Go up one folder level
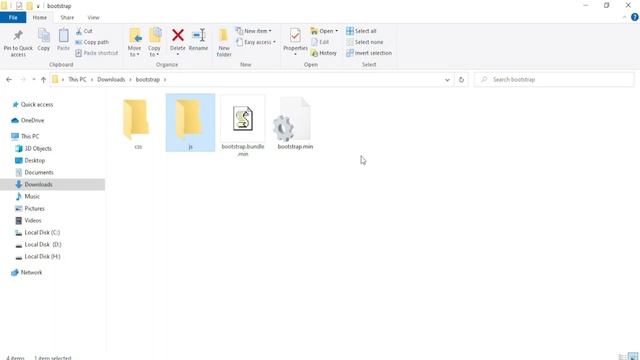Image resolution: width=640 pixels, height=360 pixels. coord(43,80)
